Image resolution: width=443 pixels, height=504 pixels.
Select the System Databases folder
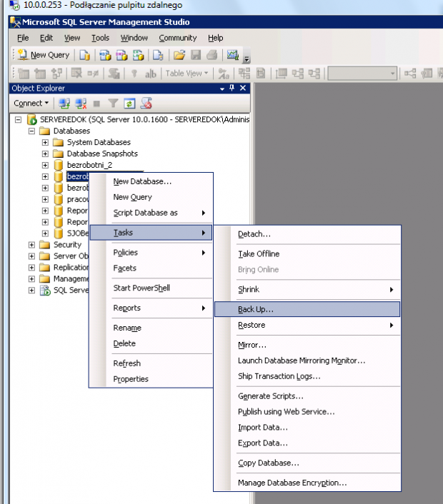click(99, 142)
